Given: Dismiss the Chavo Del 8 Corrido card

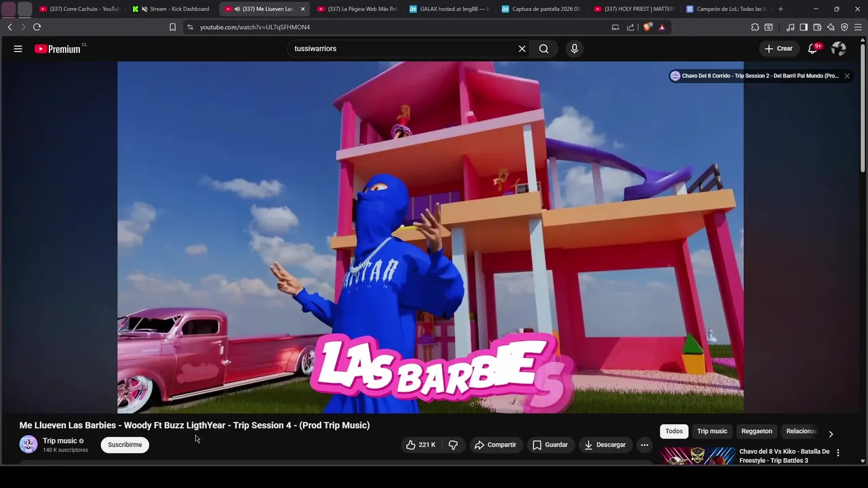Looking at the screenshot, I should [x=847, y=76].
